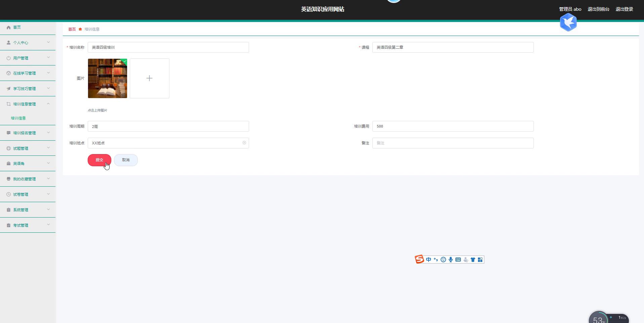Submit the form with 提交 button
This screenshot has width=644, height=323.
(99, 160)
